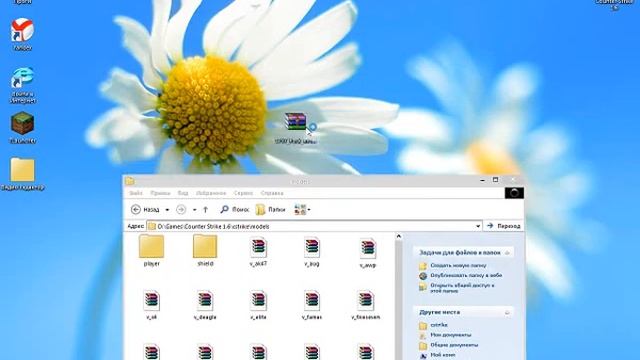
Task: Open the Вид menu
Action: pos(183,193)
